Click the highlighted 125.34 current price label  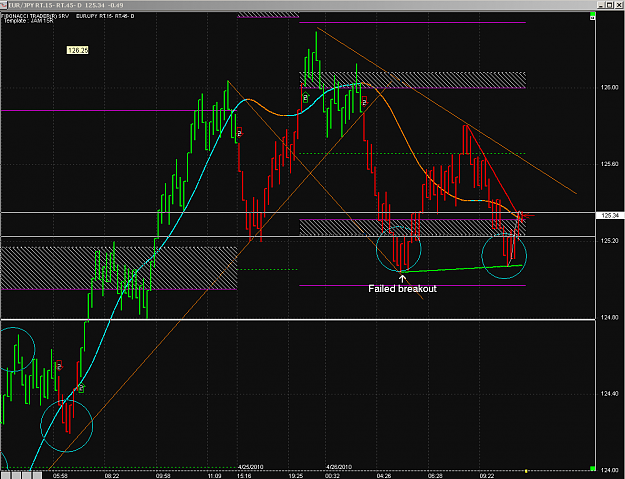[609, 216]
